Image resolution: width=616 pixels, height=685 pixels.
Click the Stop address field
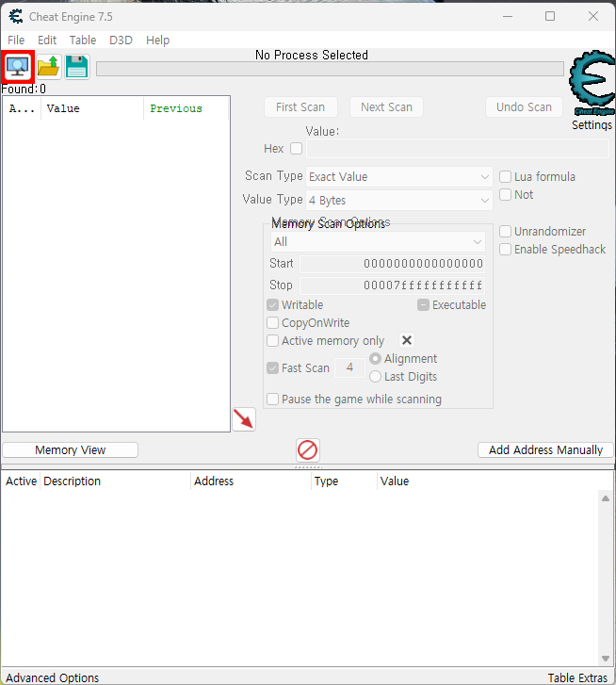[392, 285]
